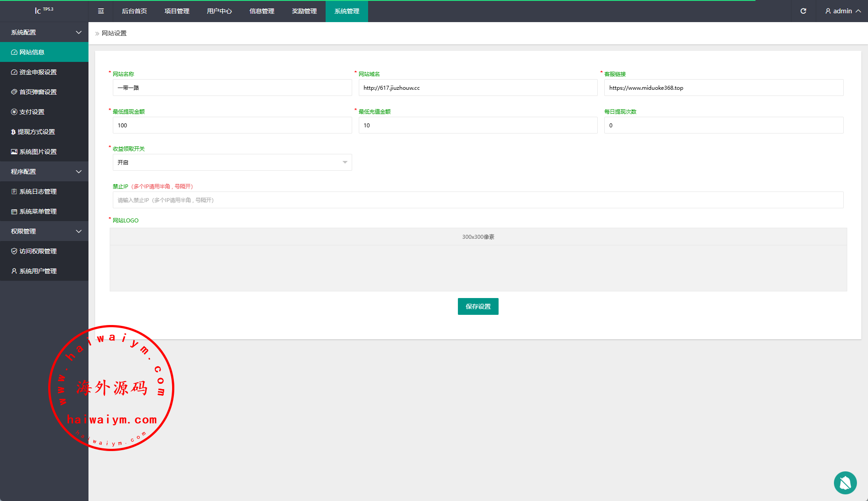Click the 禁止IP input field

pyautogui.click(x=478, y=200)
